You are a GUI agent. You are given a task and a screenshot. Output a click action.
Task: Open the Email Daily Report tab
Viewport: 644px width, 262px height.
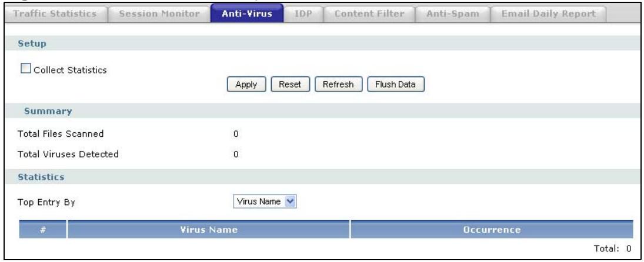(x=549, y=14)
